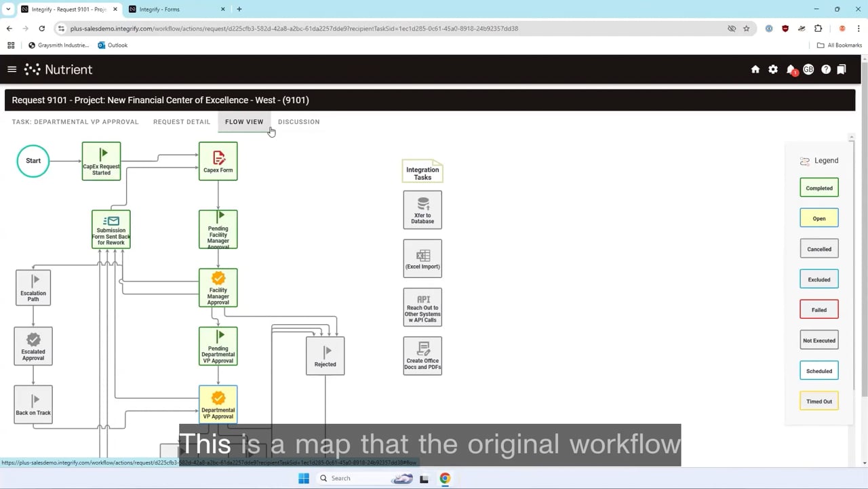Image resolution: width=868 pixels, height=489 pixels.
Task: Select the Start node in flow
Action: (x=33, y=161)
